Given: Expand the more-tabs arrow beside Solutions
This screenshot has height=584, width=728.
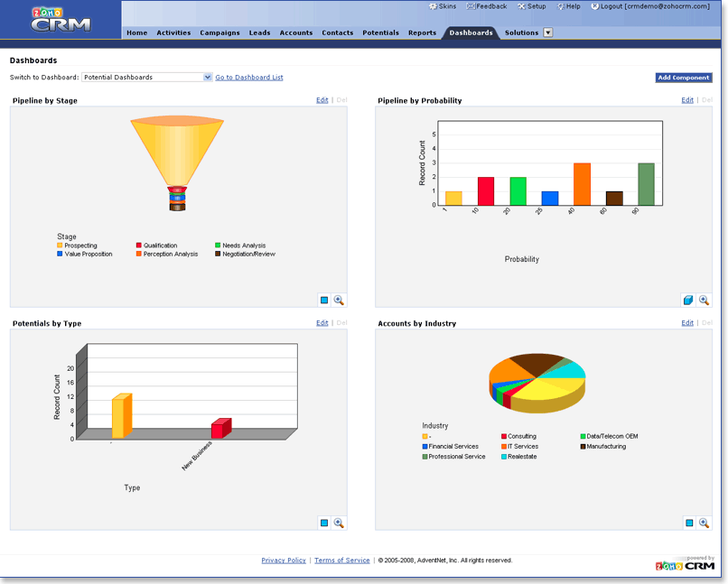Looking at the screenshot, I should pos(548,32).
